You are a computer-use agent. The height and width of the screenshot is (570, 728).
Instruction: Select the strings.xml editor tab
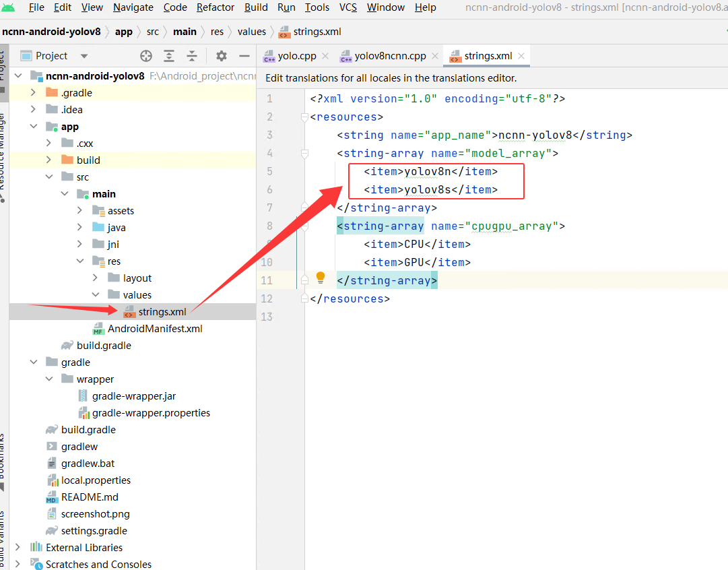tap(488, 56)
